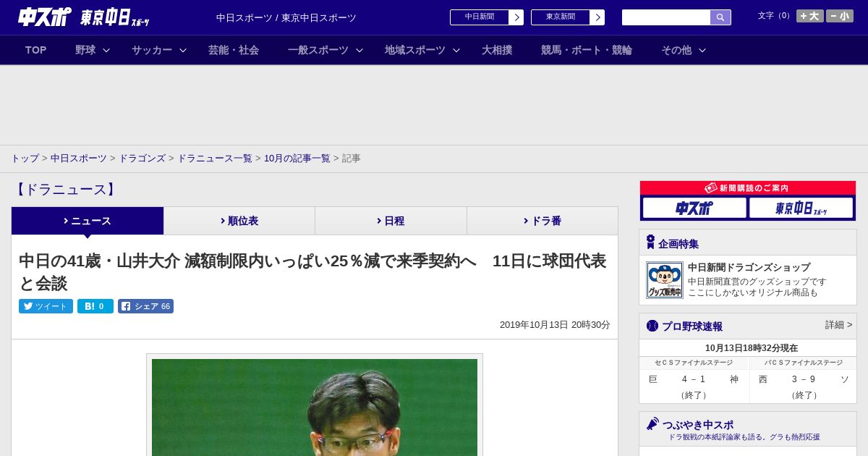868x456 pixels.
Task: Click the つぶやき中スポ heading
Action: pos(698,425)
